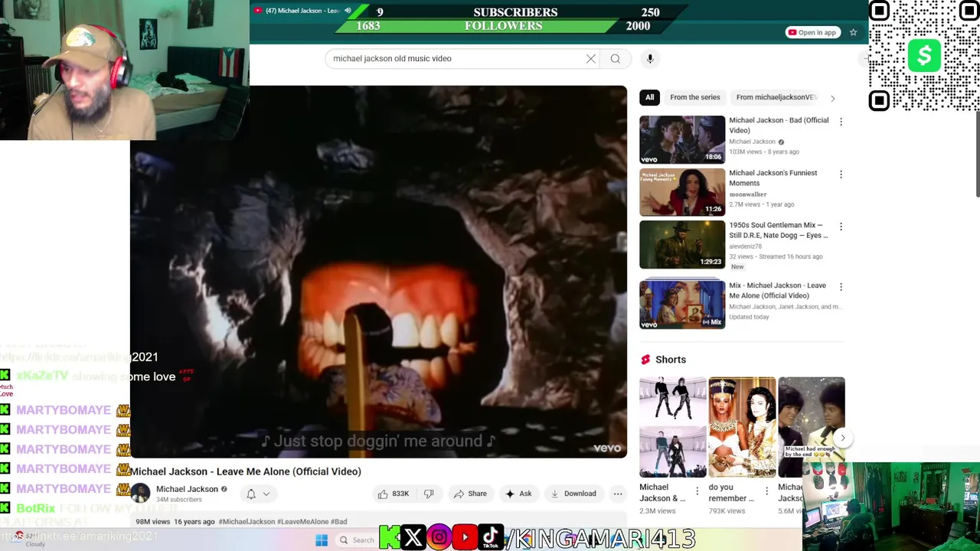Viewport: 980px width, 551px height.
Task: Mute the browser tab via the speaker icon
Action: [x=348, y=11]
